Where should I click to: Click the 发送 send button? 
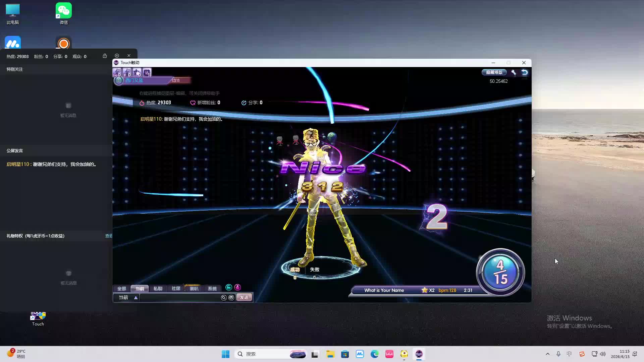coord(244,298)
